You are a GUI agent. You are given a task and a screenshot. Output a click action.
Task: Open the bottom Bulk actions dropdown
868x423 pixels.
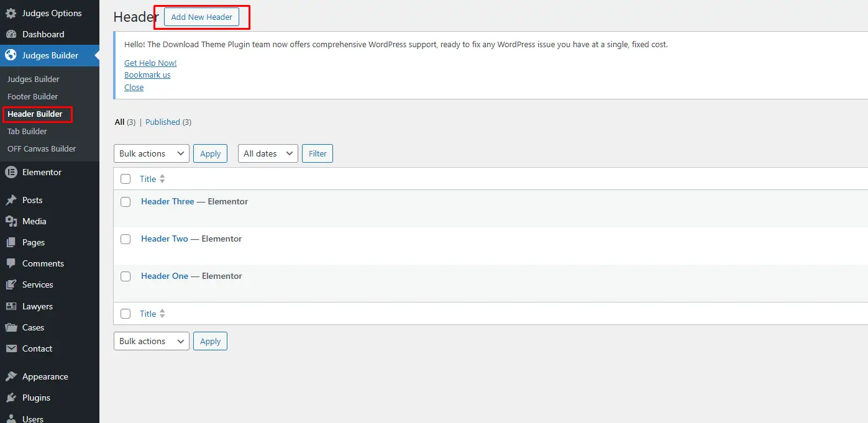coord(152,341)
